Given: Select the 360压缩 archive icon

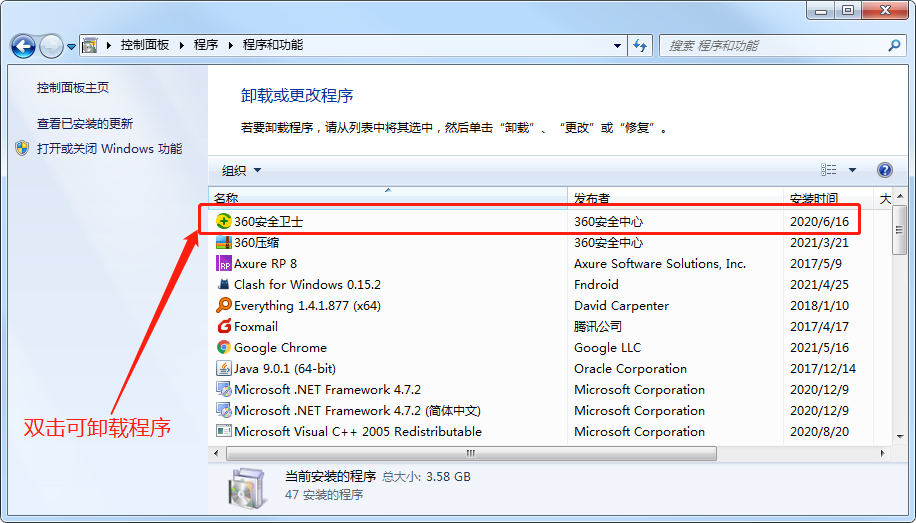Looking at the screenshot, I should [x=224, y=243].
